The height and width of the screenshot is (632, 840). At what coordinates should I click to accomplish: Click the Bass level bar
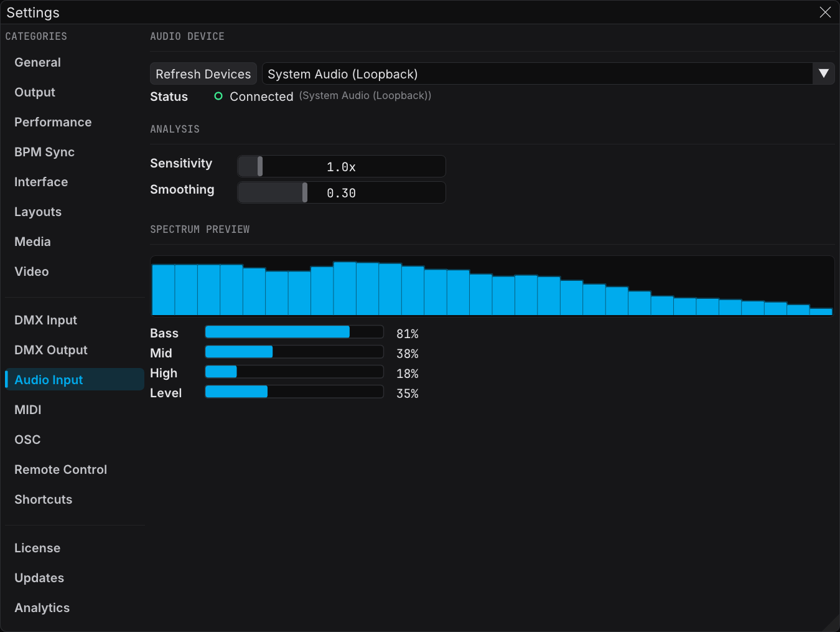[294, 332]
